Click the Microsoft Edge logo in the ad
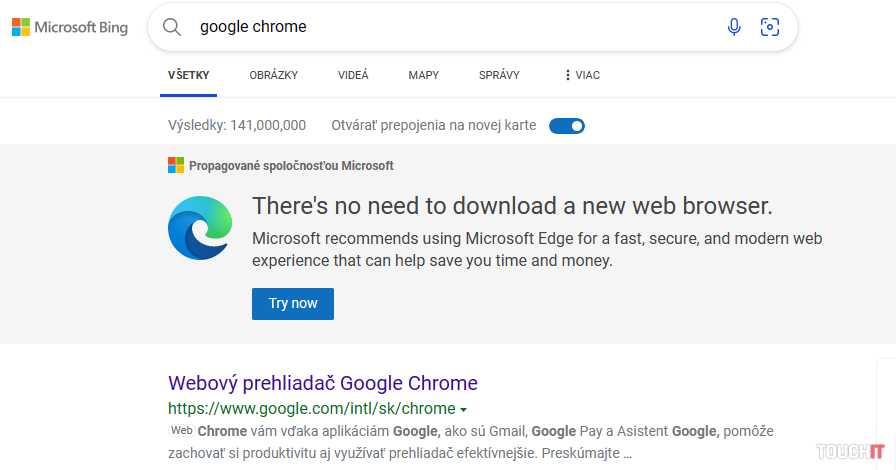The image size is (896, 470). (x=201, y=229)
